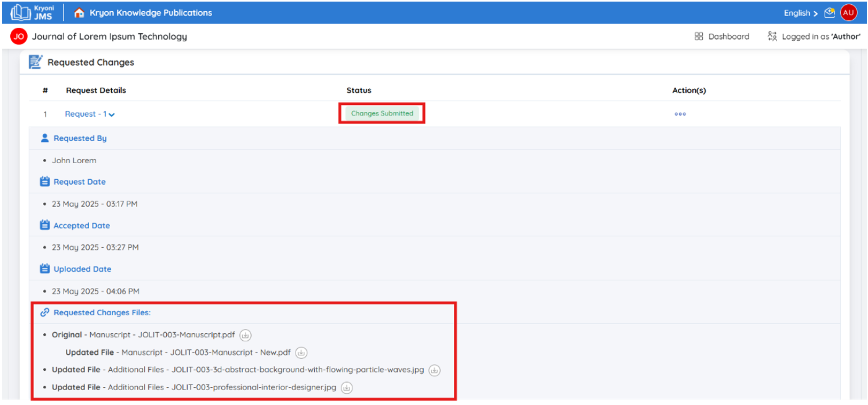
Task: Click the Accepted Date heading
Action: [82, 226]
